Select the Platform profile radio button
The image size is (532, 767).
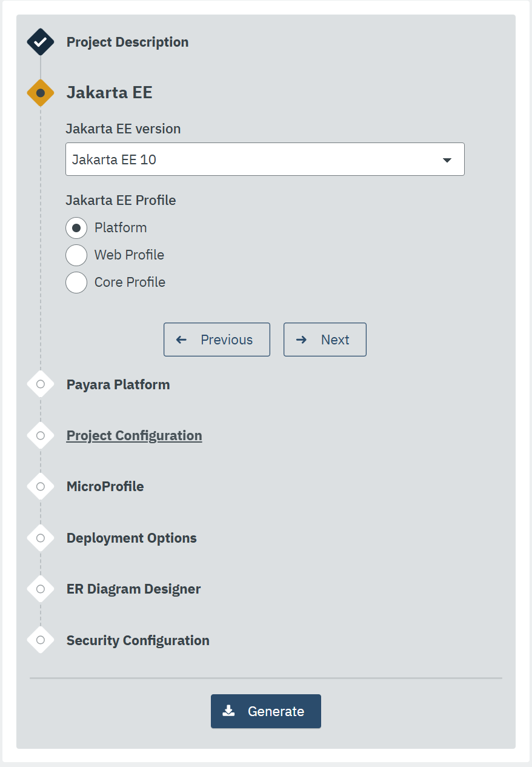pos(76,228)
